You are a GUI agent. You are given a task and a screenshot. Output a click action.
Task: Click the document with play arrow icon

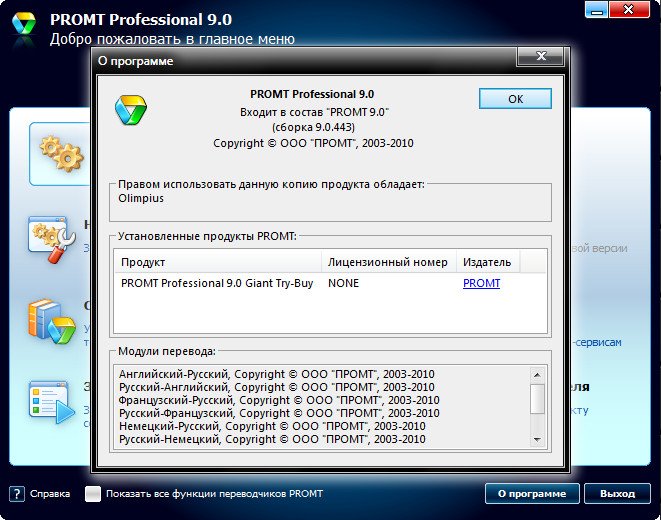[52, 398]
